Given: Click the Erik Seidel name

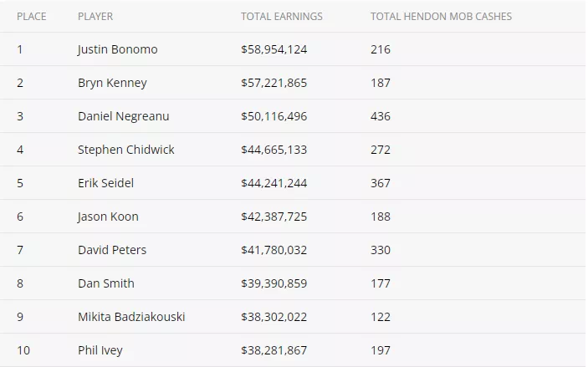Looking at the screenshot, I should coord(105,183).
